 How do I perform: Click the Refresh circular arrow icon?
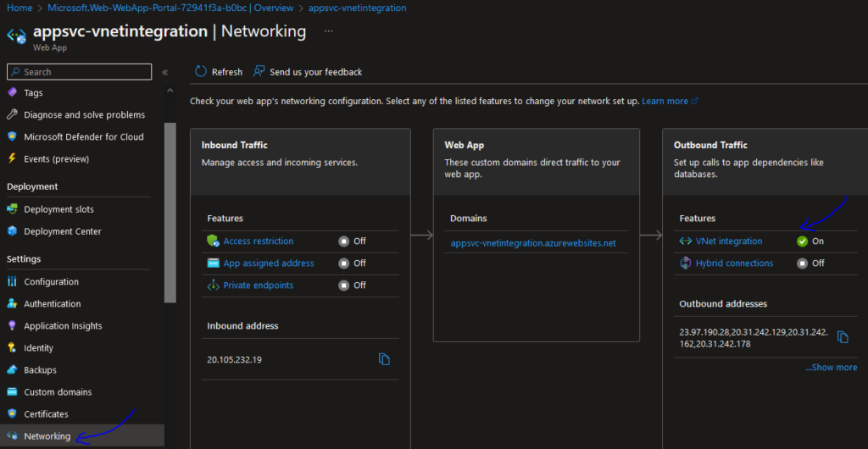click(200, 71)
